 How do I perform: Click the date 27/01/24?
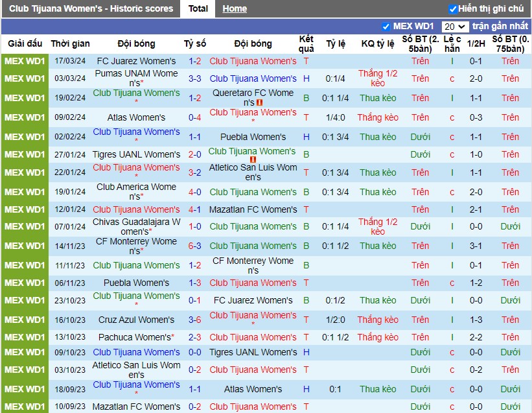pyautogui.click(x=70, y=154)
